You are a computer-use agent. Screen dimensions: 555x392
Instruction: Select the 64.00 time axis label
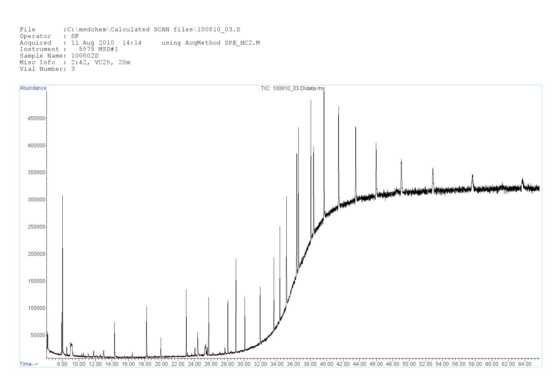coord(525,364)
